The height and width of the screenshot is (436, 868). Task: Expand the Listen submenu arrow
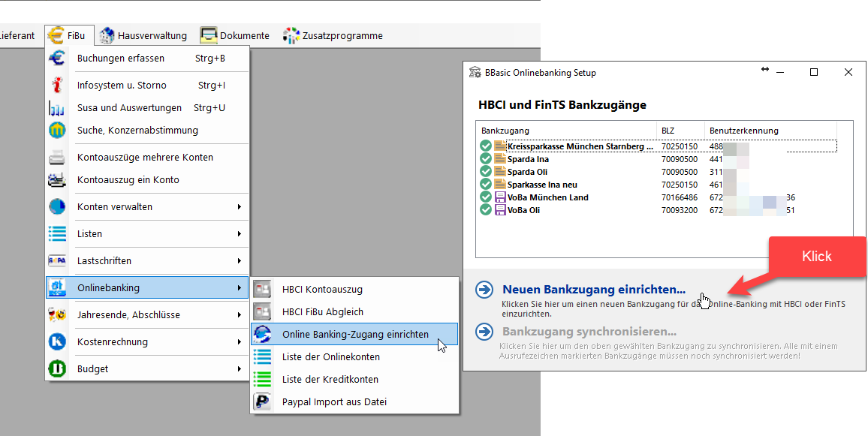click(239, 234)
